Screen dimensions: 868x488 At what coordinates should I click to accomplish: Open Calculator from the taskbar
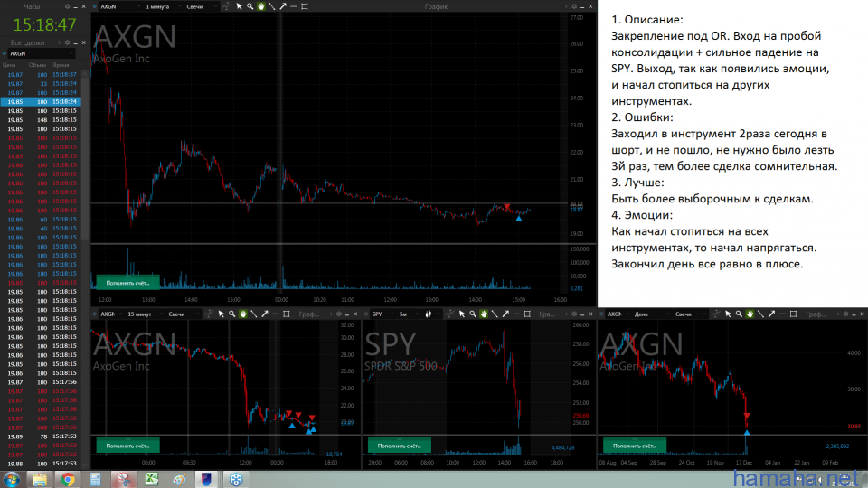point(96,479)
